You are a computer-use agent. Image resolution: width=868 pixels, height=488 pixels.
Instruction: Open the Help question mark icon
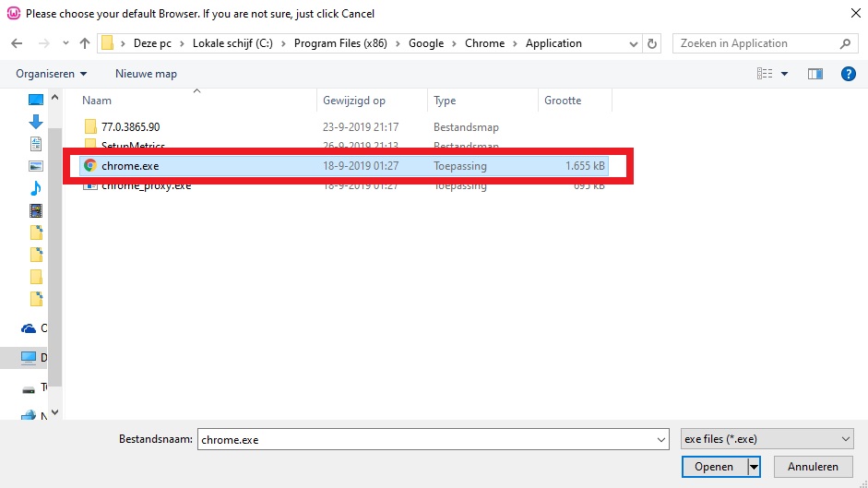pyautogui.click(x=848, y=74)
